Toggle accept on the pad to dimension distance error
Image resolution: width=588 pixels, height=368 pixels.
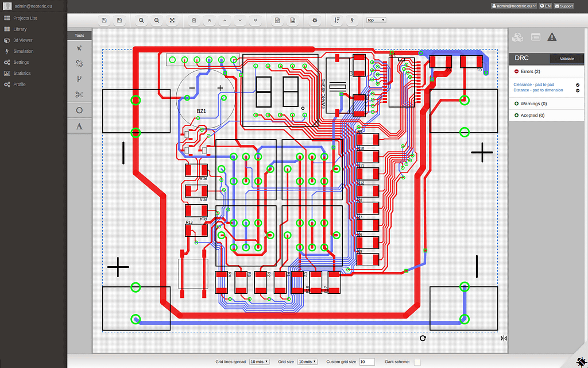577,90
